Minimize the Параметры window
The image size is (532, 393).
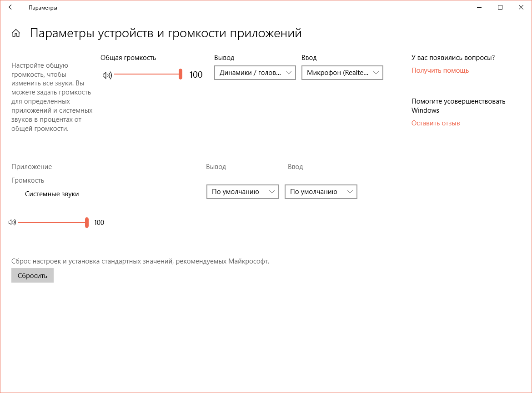[479, 7]
